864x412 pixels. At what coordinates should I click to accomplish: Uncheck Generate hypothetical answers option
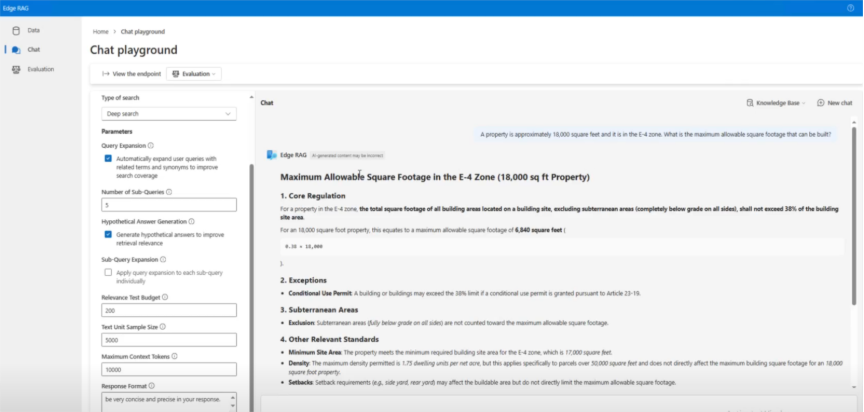108,234
